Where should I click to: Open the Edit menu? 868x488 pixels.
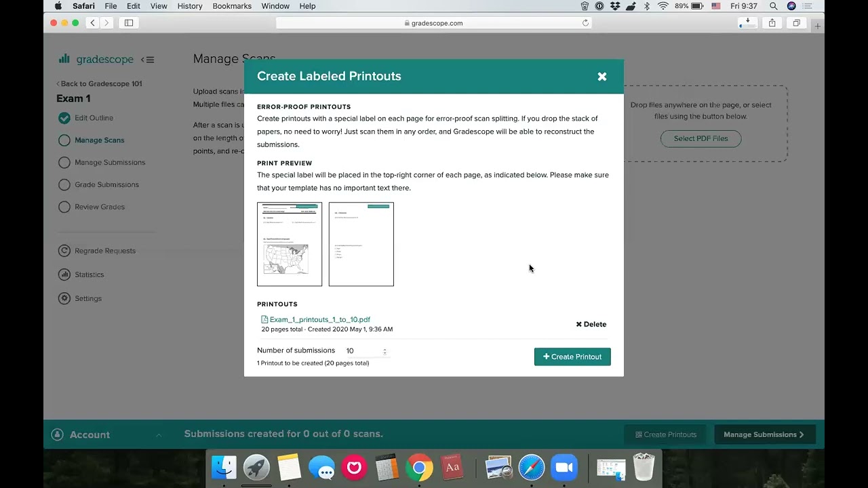coord(134,6)
